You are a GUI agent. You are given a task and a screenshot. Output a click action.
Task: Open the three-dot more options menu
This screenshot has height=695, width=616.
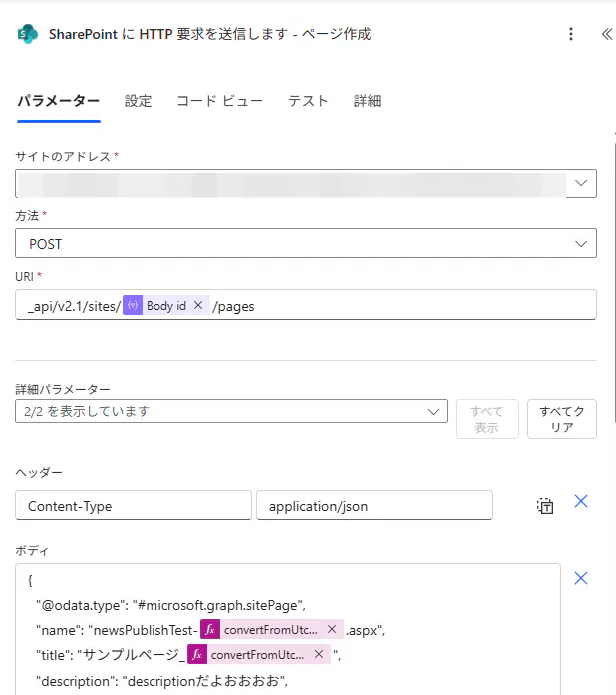571,34
